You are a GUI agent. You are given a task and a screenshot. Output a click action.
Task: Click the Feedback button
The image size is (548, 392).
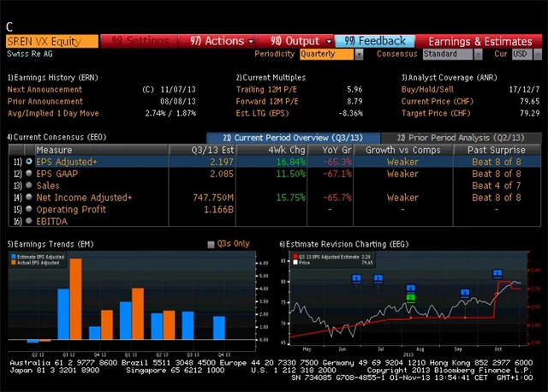(375, 40)
